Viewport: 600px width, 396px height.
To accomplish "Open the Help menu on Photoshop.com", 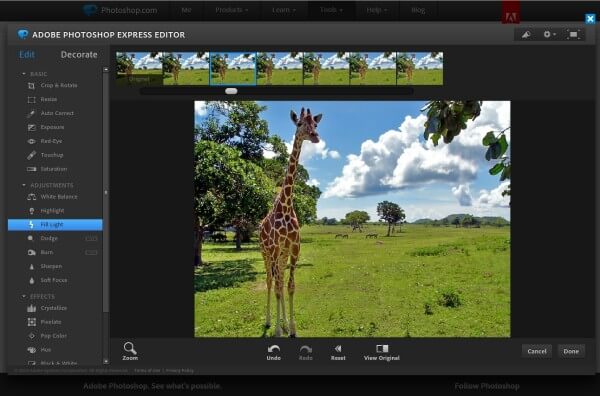I will click(x=377, y=10).
